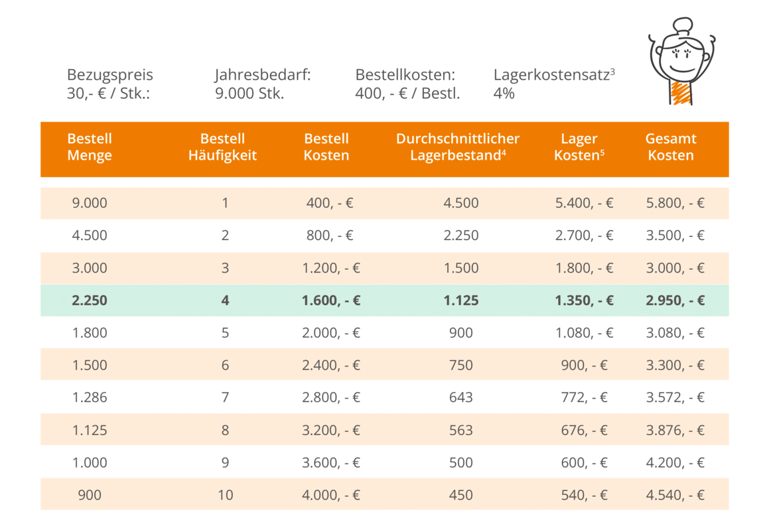769x532 pixels.
Task: Click the Bezugspreis 30,- € label
Action: [x=110, y=84]
